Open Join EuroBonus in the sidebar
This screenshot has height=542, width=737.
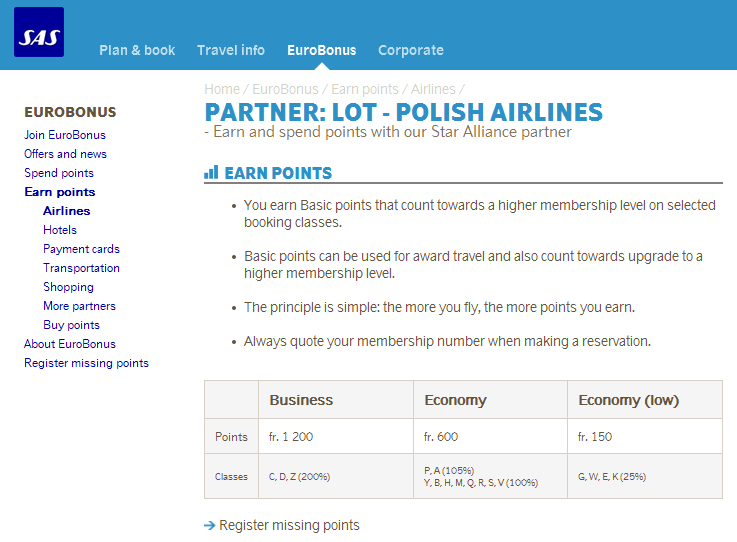(x=65, y=135)
